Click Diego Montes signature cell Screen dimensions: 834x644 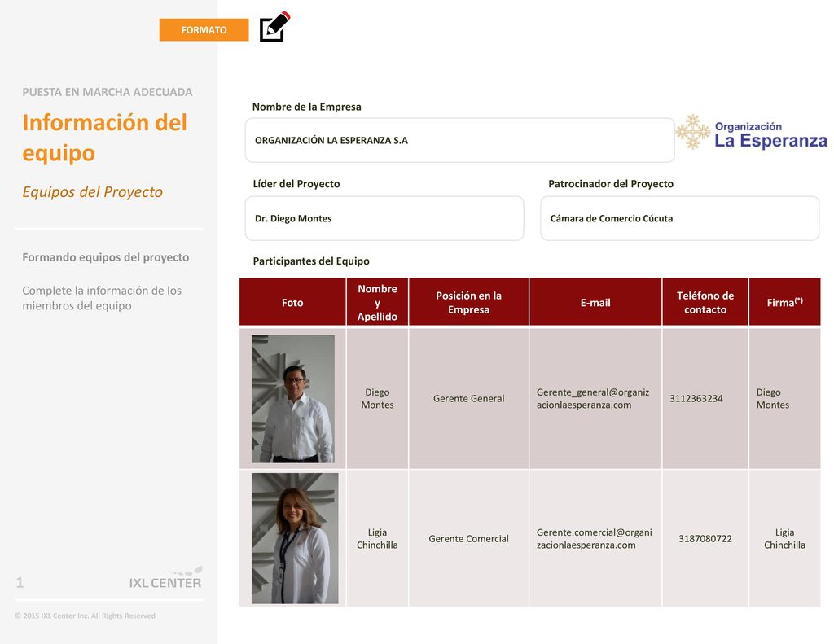784,398
